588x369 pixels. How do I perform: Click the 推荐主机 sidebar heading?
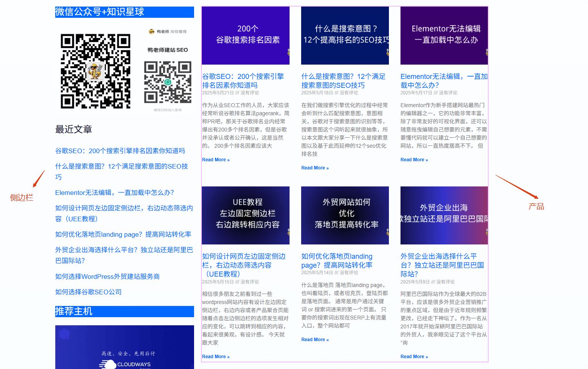[74, 311]
